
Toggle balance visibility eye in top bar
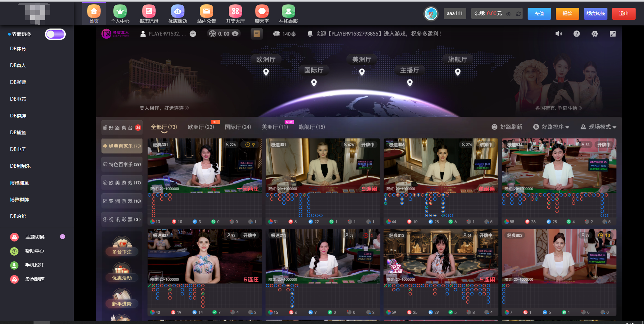pyautogui.click(x=509, y=14)
